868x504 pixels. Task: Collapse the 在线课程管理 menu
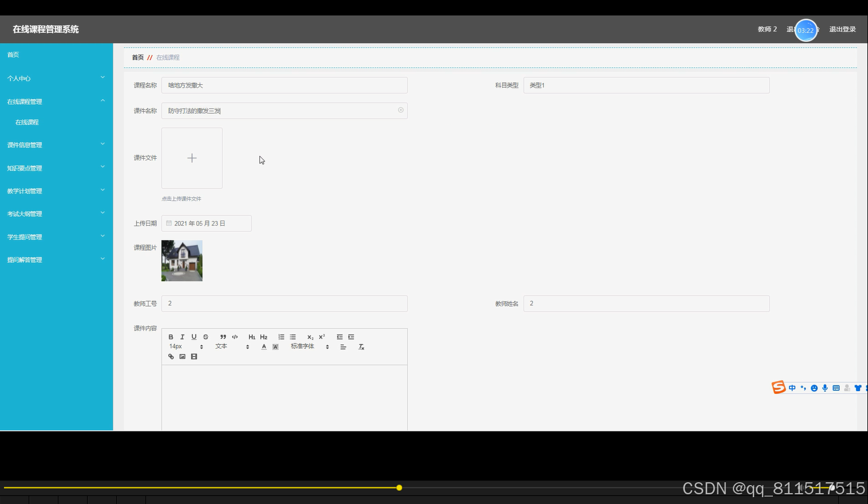pos(56,101)
